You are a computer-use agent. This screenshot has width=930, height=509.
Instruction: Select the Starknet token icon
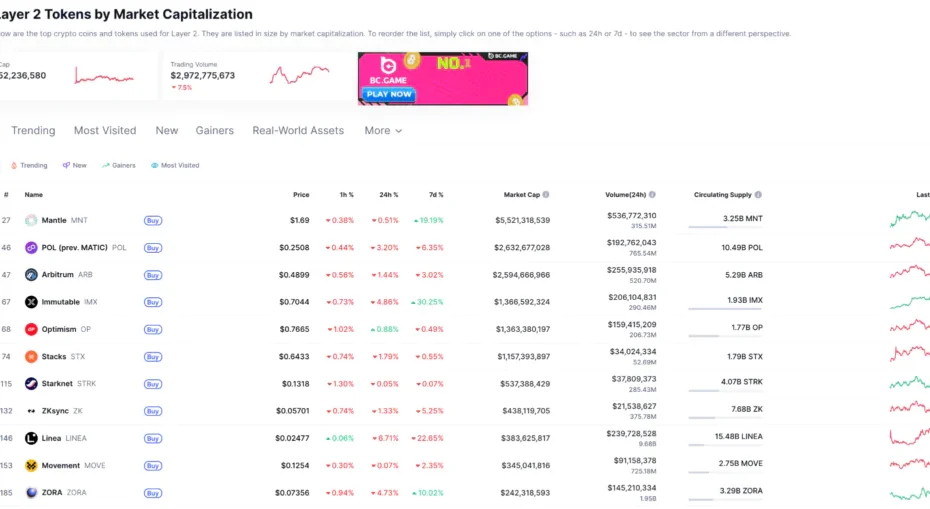pos(31,384)
